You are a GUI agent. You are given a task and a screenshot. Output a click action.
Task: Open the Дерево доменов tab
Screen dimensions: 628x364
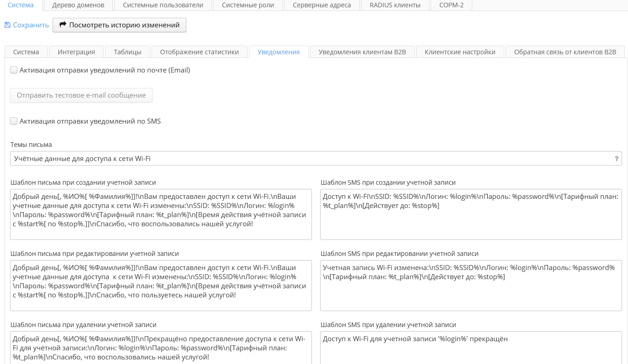click(78, 5)
